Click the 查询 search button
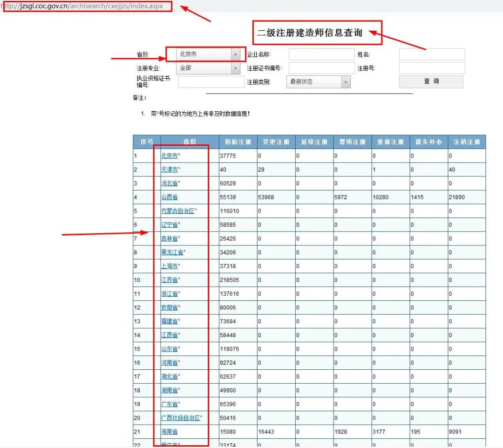Screen dimensions: 503x448 click(x=431, y=81)
